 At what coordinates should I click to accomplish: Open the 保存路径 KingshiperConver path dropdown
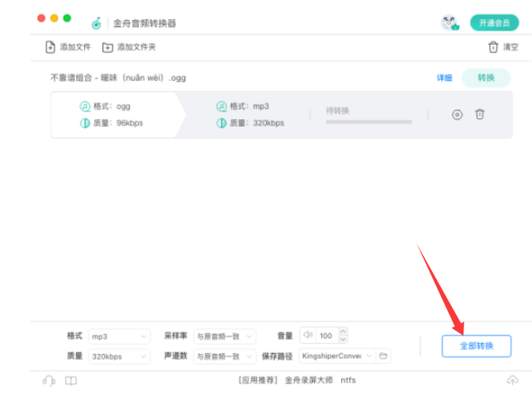[x=337, y=356]
